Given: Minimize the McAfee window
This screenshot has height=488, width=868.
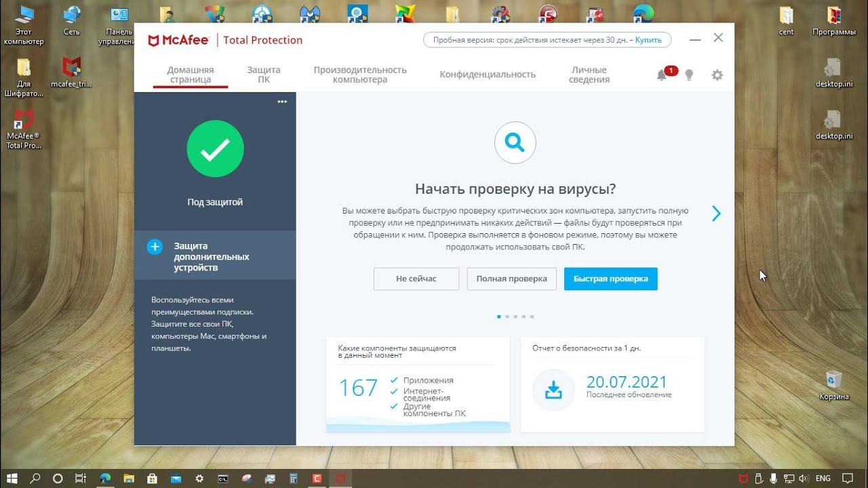Looking at the screenshot, I should point(694,40).
